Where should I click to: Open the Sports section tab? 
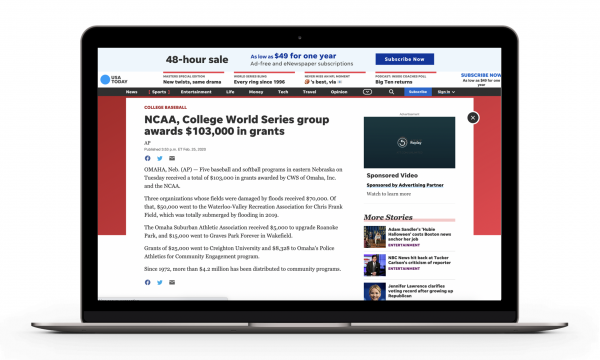pyautogui.click(x=159, y=92)
